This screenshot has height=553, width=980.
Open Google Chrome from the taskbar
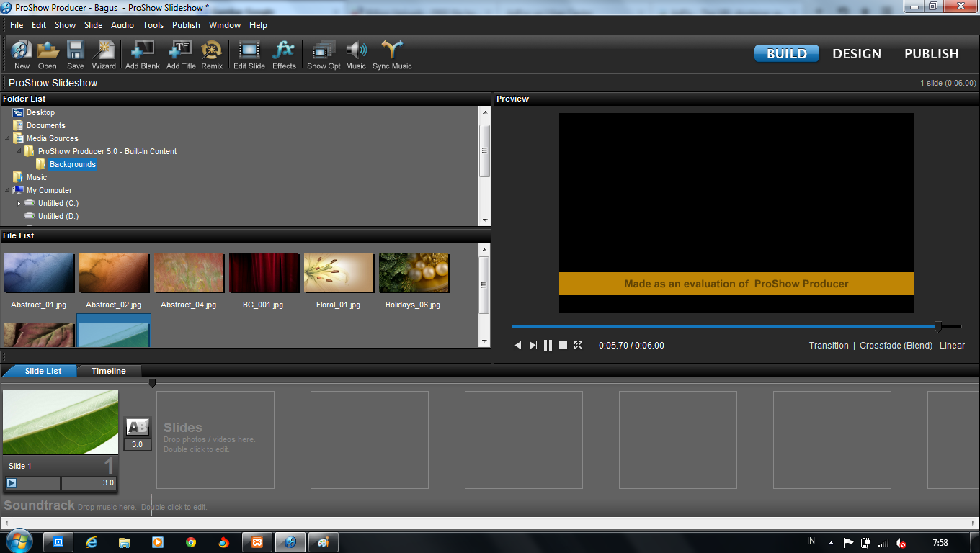191,542
